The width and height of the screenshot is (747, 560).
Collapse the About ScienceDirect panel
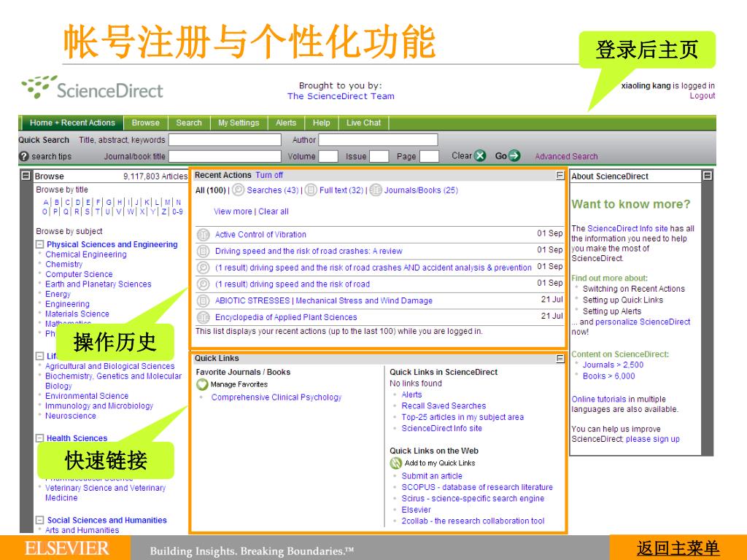click(x=706, y=176)
